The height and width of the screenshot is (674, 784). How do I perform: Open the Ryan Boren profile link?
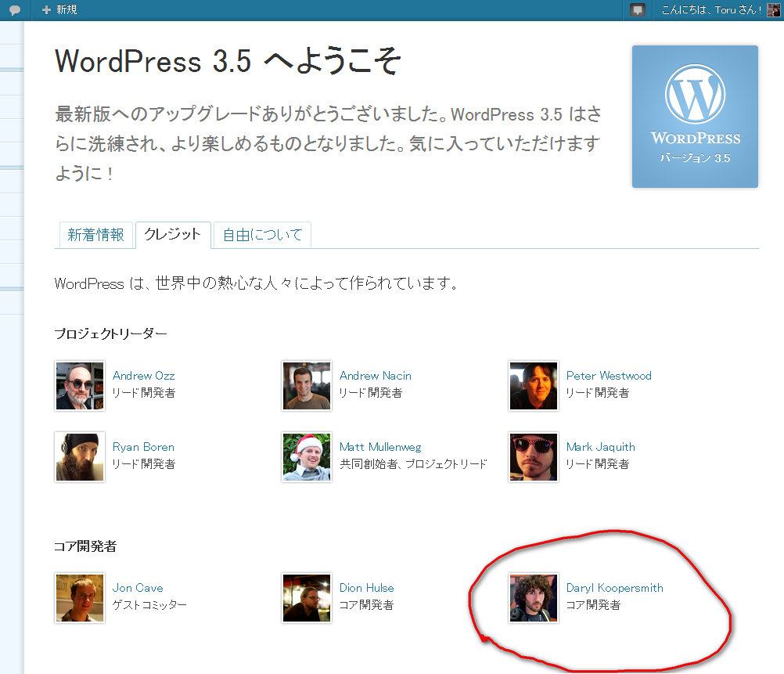pyautogui.click(x=143, y=447)
